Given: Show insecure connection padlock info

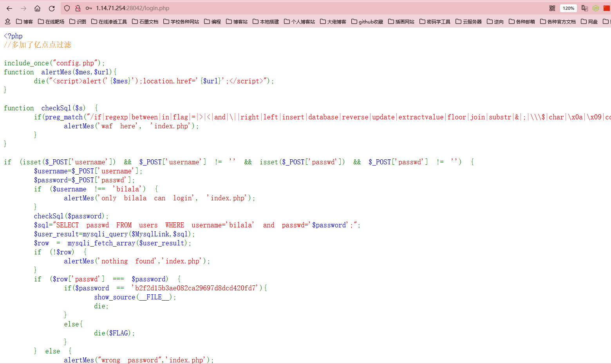Looking at the screenshot, I should pyautogui.click(x=78, y=8).
